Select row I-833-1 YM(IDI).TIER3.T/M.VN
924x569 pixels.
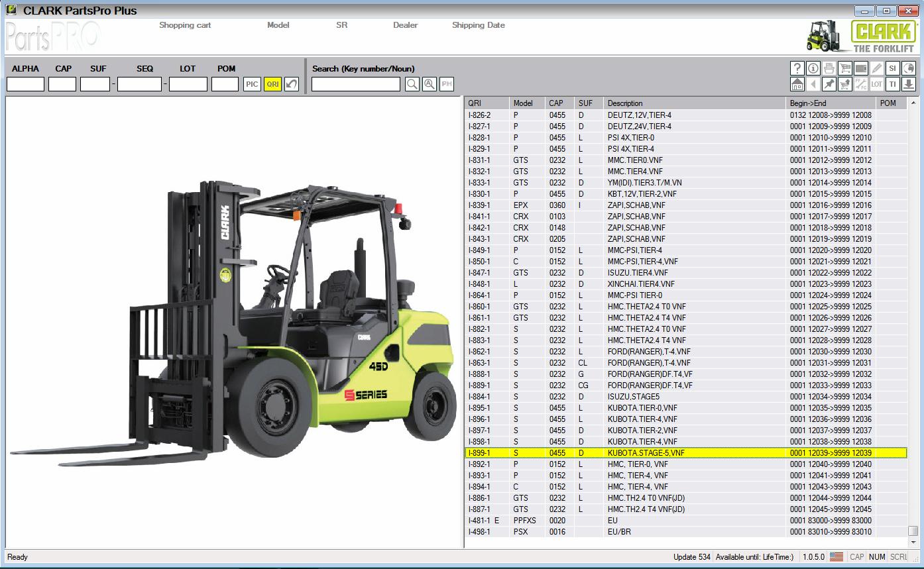click(x=686, y=183)
